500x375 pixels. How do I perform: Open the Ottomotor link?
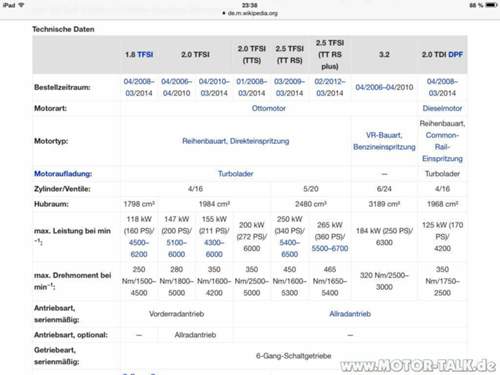269,108
